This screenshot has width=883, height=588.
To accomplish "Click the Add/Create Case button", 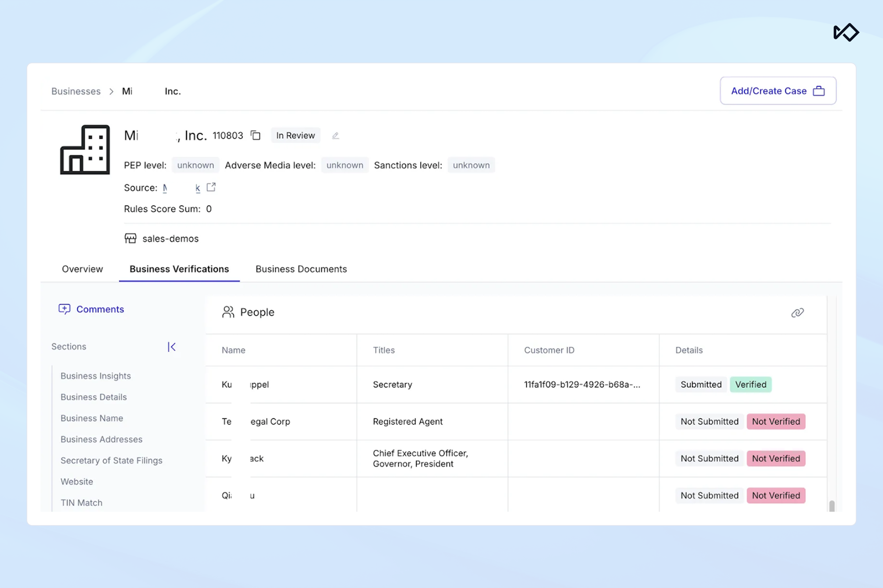I will (778, 91).
